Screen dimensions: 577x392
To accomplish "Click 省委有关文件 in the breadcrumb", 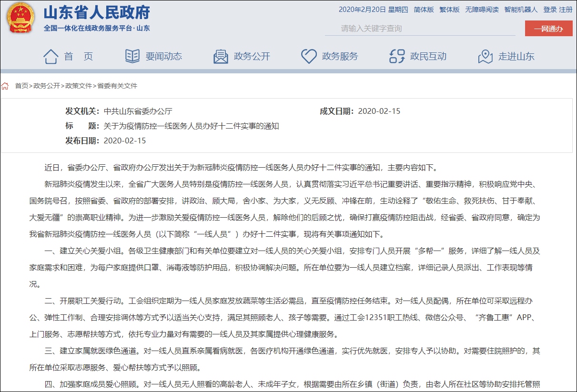I will [117, 86].
